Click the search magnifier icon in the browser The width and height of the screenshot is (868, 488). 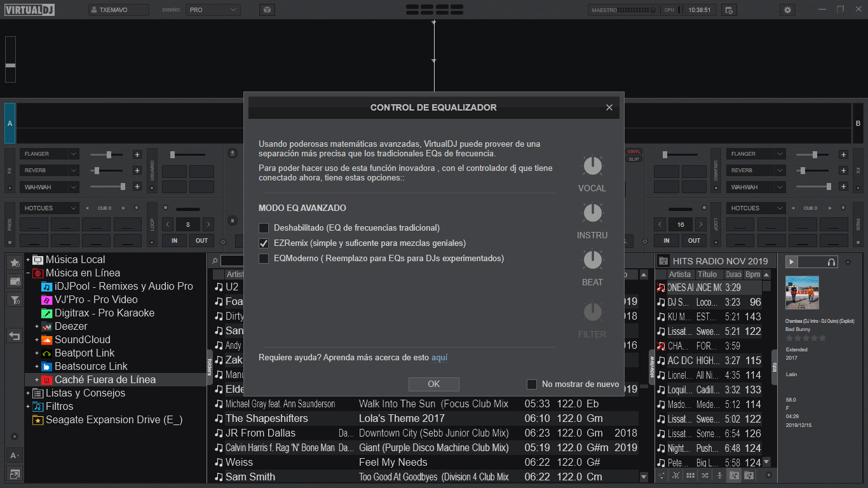point(215,261)
